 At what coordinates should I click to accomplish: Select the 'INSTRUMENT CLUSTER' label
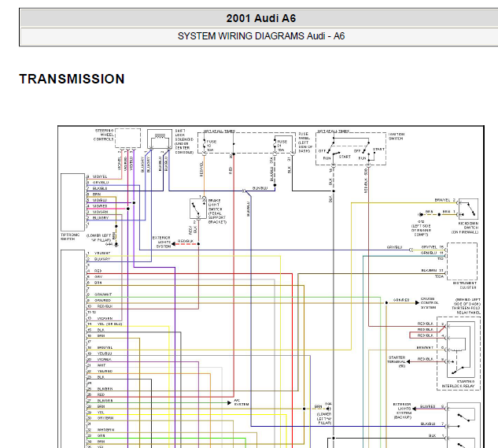tap(465, 285)
